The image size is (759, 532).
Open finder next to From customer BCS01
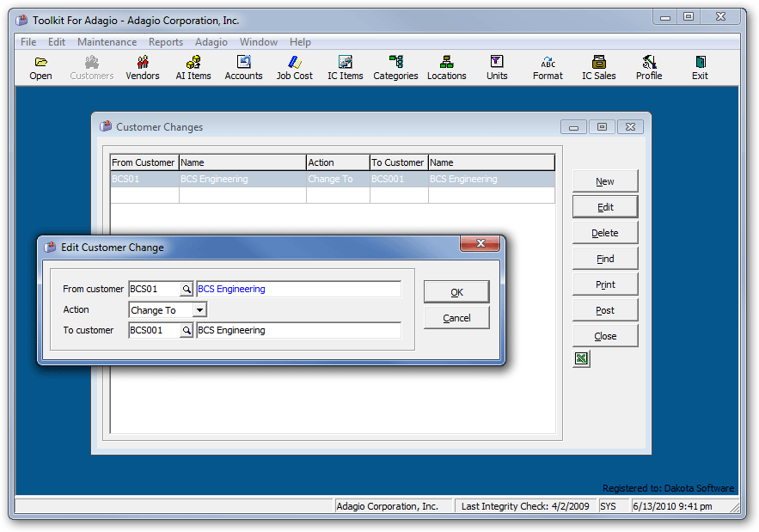pos(187,289)
